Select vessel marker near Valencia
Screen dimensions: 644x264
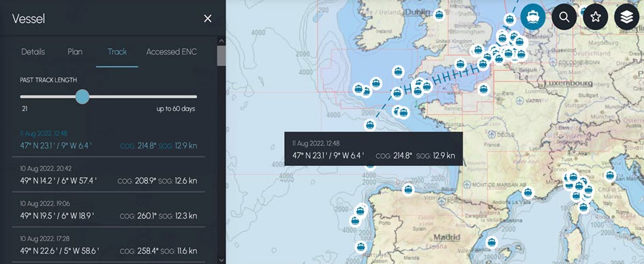(491, 242)
